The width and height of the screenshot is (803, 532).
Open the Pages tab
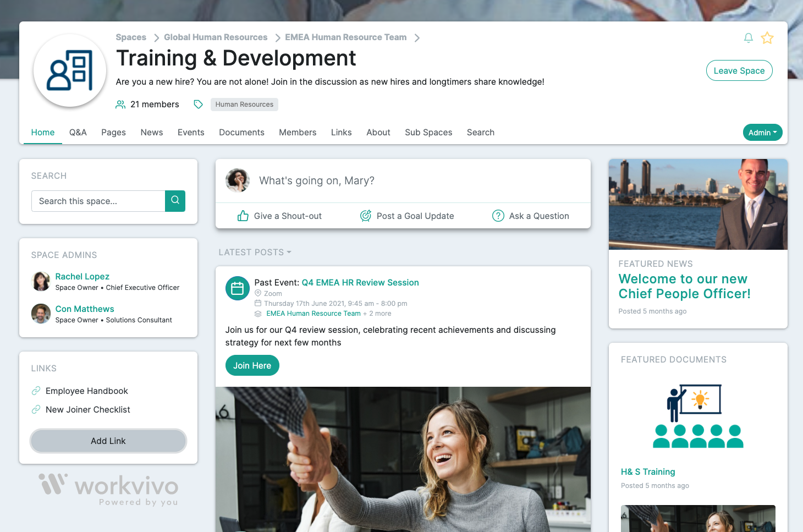(113, 133)
